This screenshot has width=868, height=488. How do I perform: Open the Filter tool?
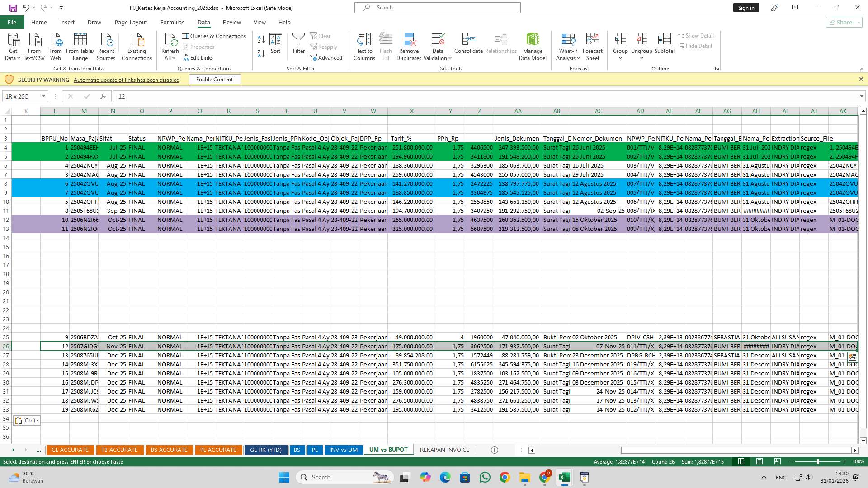click(x=298, y=45)
